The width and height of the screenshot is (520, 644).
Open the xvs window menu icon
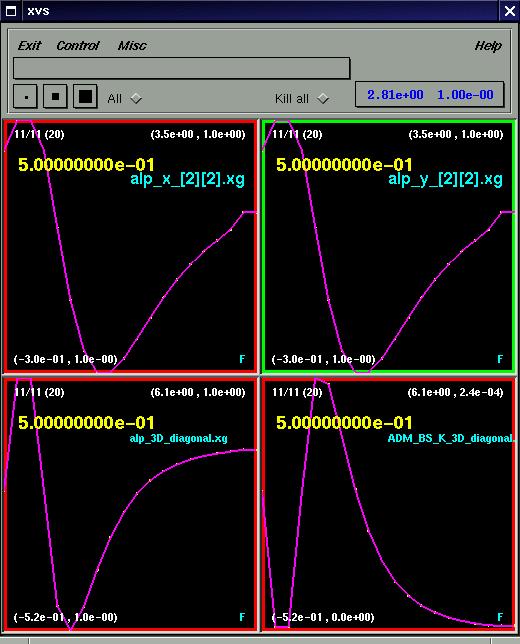click(x=11, y=11)
